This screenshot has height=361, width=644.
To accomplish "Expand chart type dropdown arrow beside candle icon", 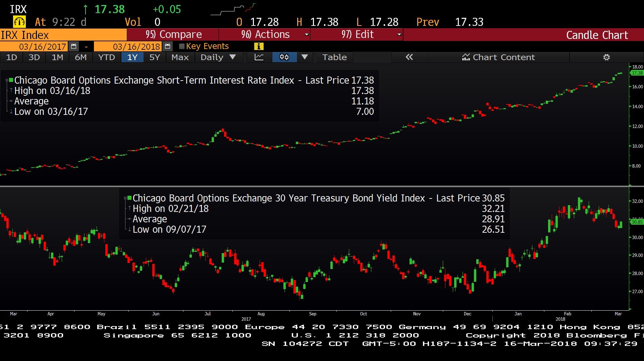I will (x=305, y=57).
